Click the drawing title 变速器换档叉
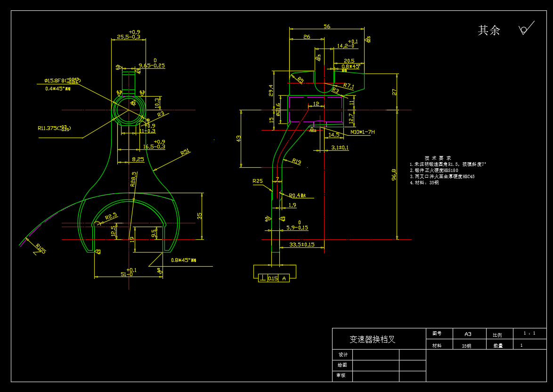553x392 pixels. tap(373, 339)
